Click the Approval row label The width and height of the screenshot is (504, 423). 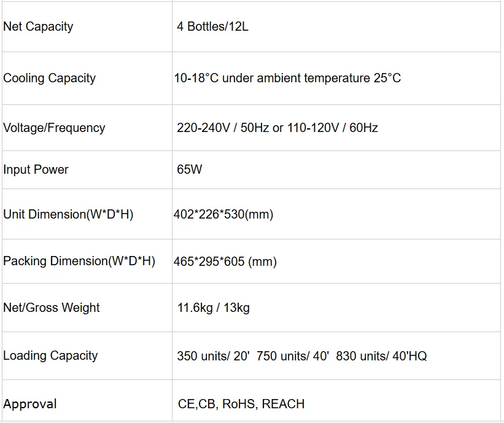[x=30, y=405]
